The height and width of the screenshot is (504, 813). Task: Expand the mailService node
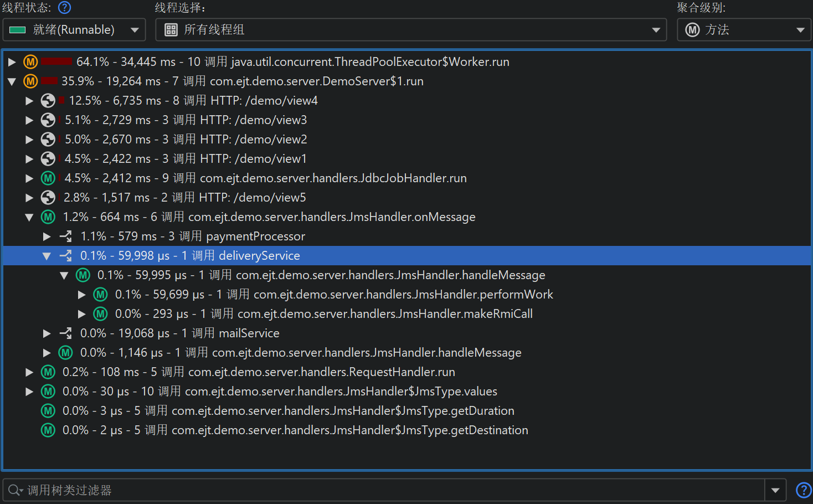pyautogui.click(x=47, y=333)
